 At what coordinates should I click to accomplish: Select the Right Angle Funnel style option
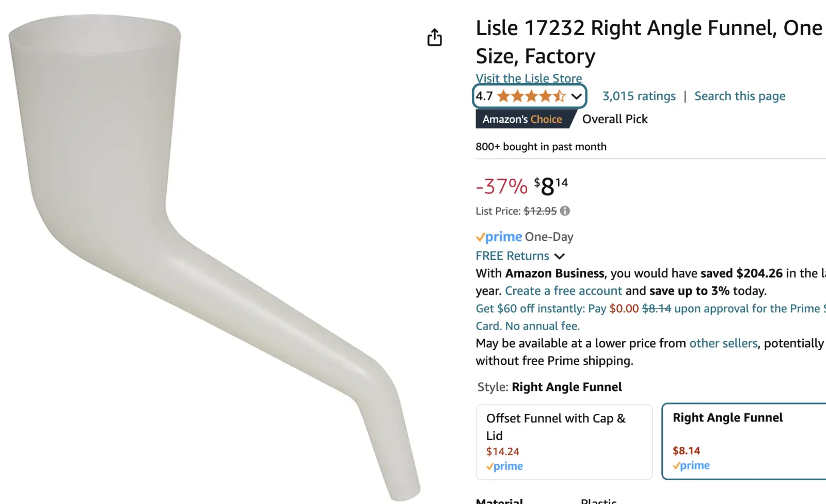tap(743, 441)
